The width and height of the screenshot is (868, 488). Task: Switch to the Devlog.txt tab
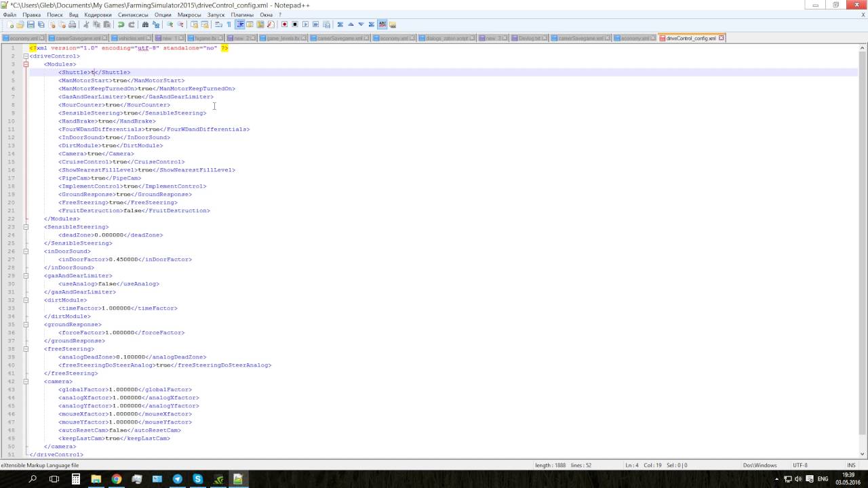coord(529,38)
